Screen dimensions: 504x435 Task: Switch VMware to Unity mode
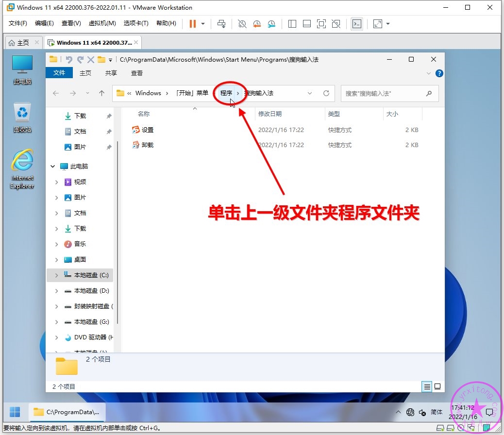coord(336,24)
